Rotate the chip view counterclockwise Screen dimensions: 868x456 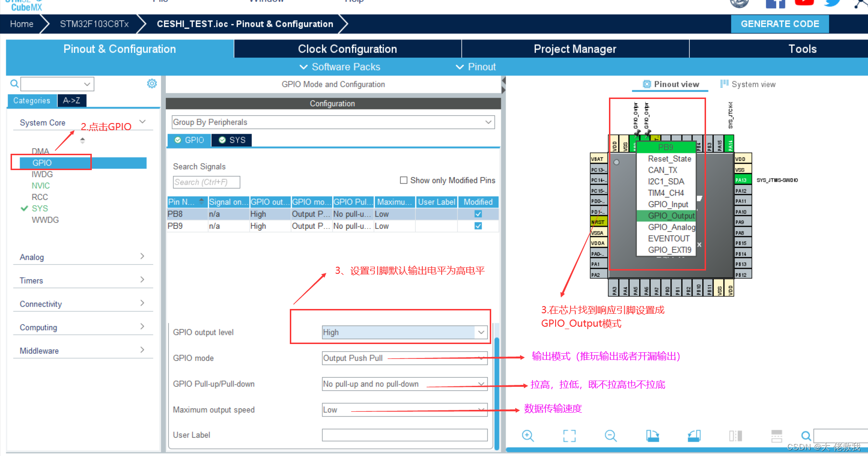pyautogui.click(x=694, y=436)
